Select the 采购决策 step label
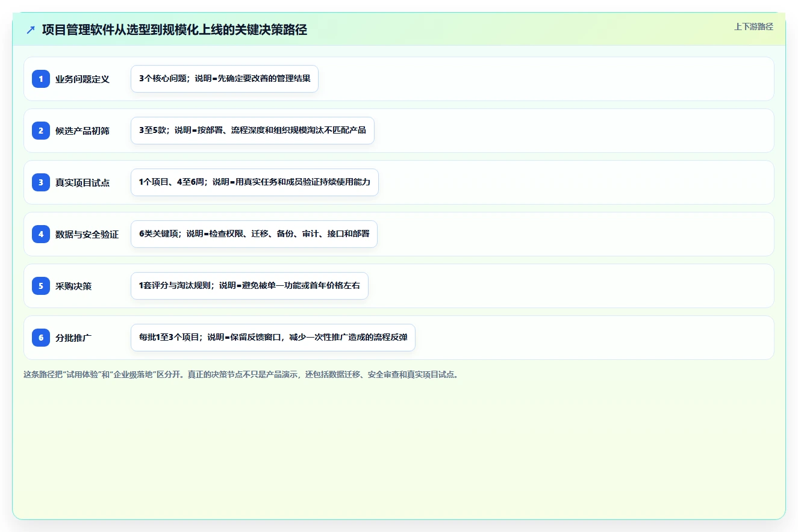The image size is (798, 532). click(x=73, y=286)
